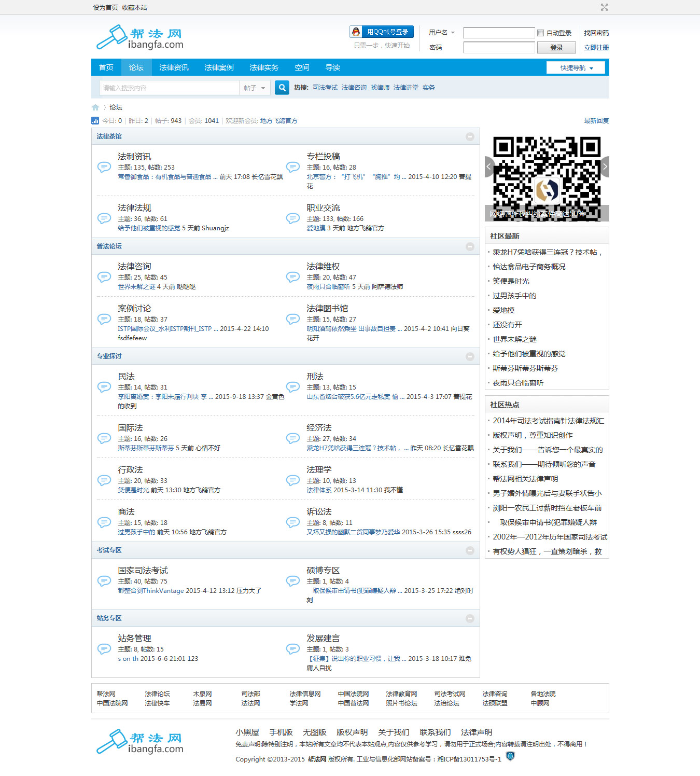Focus the 请输入搜索内容 search field
The width and height of the screenshot is (700, 776).
point(169,88)
